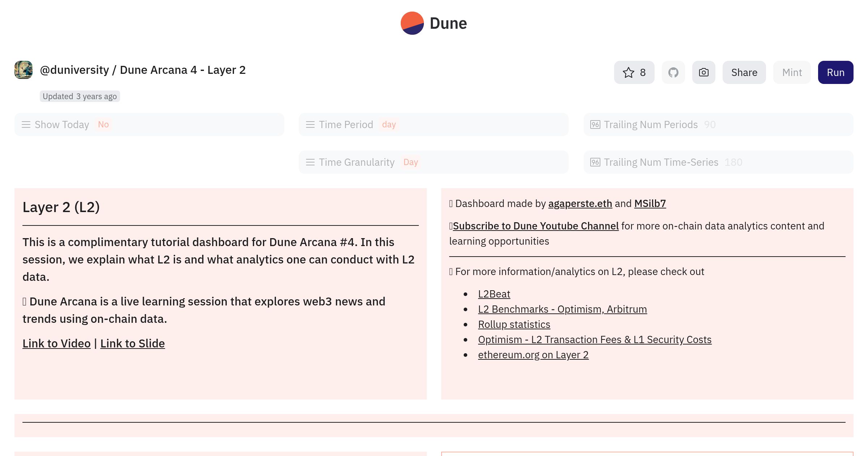Click the Mint button
Viewport: 868px width, 456px height.
[x=792, y=72]
